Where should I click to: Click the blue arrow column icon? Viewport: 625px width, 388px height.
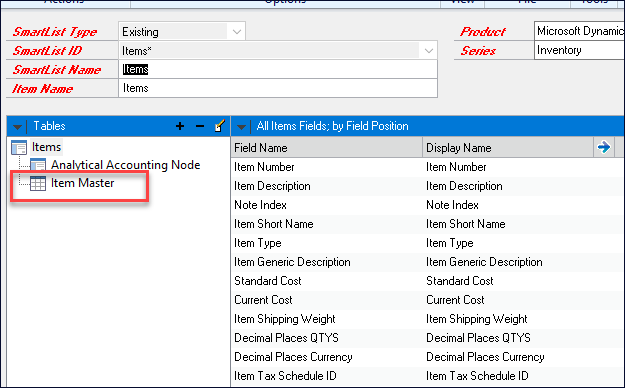click(x=604, y=147)
